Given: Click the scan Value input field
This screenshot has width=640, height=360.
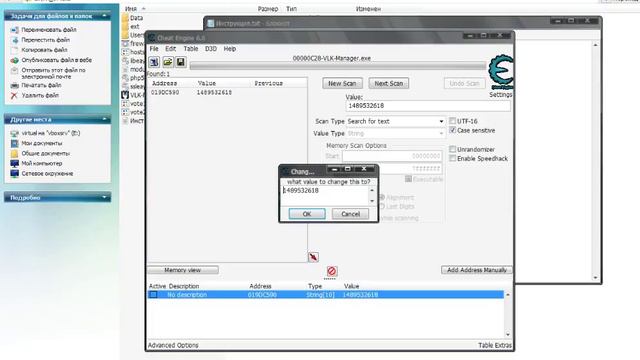Looking at the screenshot, I should pos(428,106).
